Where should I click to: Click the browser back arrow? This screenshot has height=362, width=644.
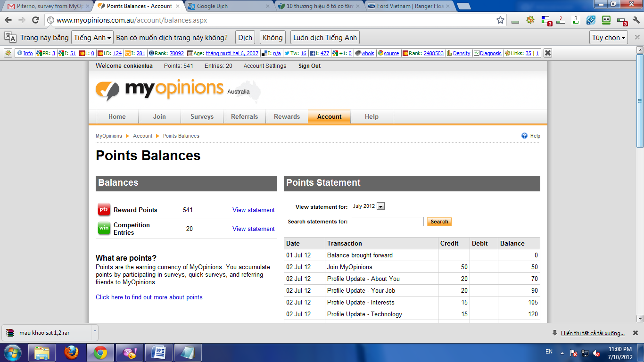pos(8,20)
